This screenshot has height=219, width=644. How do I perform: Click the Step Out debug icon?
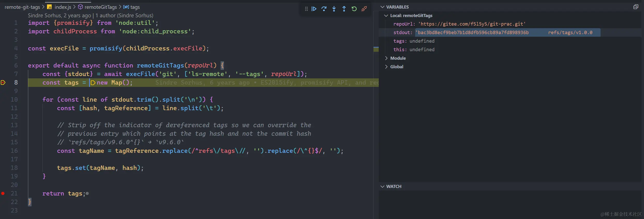click(x=344, y=9)
